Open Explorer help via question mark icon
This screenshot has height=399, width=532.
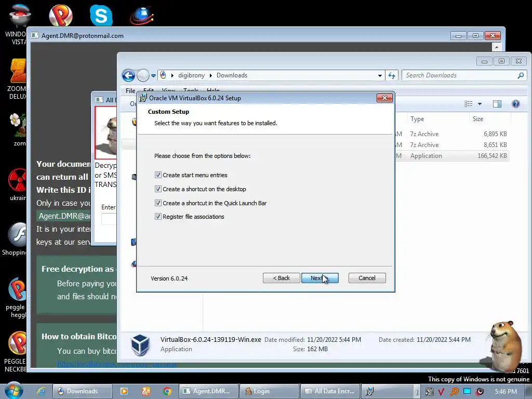click(515, 104)
